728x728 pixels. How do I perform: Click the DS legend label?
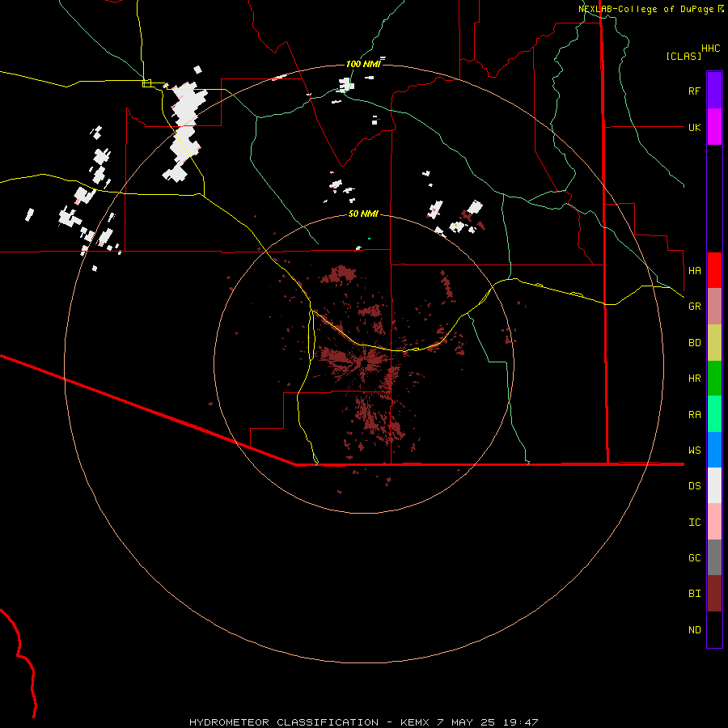coord(695,486)
